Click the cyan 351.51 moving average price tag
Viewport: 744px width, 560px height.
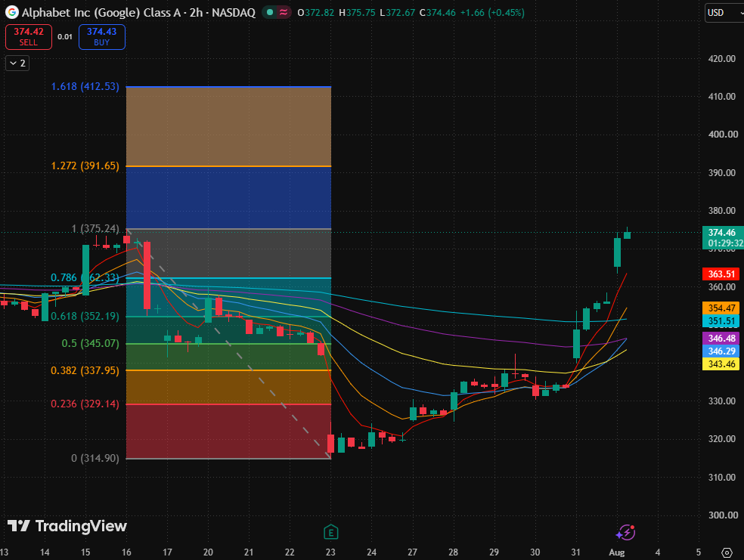[722, 321]
